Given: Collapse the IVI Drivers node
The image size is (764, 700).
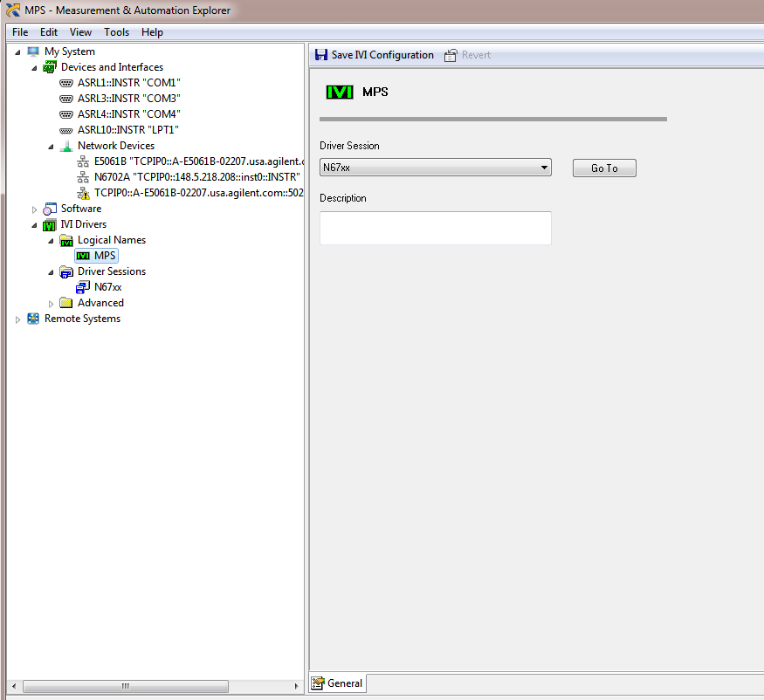Looking at the screenshot, I should (x=34, y=225).
